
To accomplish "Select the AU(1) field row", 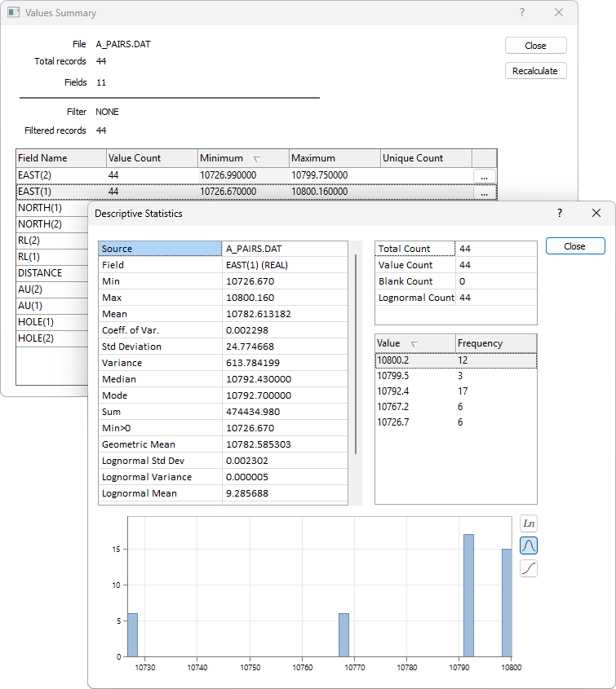I will 52,306.
